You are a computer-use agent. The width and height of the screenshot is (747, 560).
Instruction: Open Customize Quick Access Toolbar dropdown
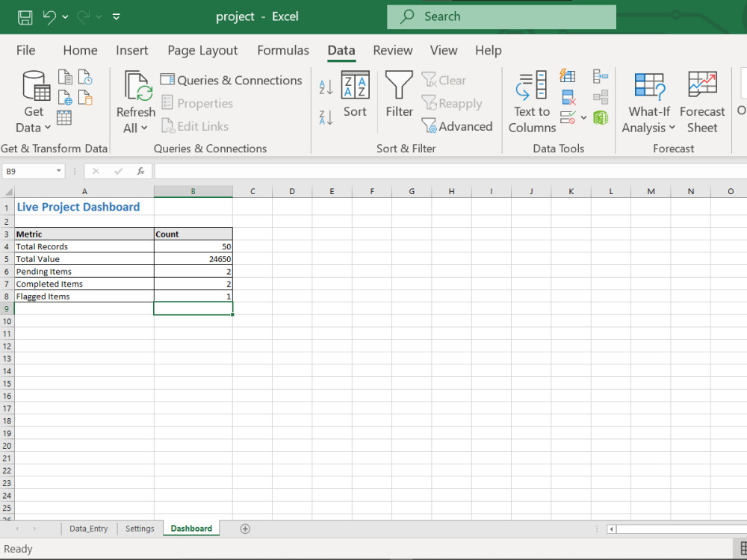tap(116, 17)
